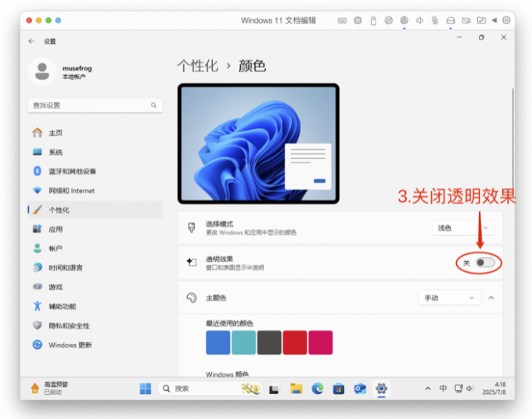Click the 主题色 accent color row label
The height and width of the screenshot is (419, 532).
click(216, 298)
